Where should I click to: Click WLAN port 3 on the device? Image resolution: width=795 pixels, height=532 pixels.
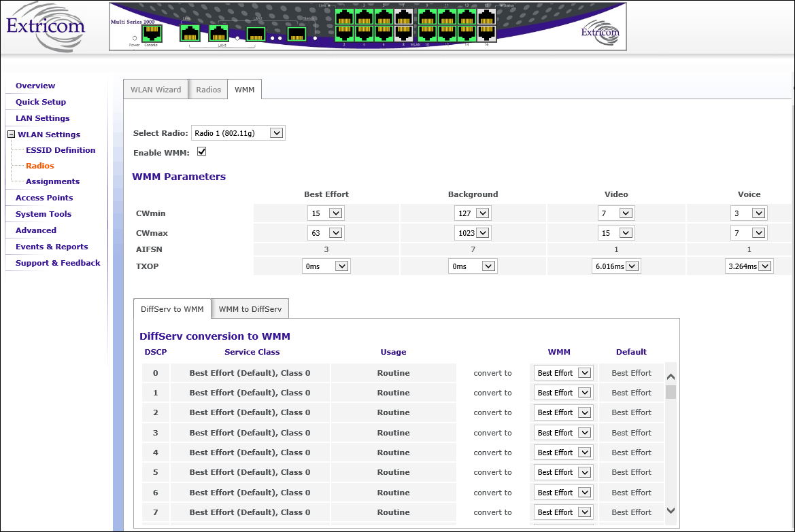pos(364,17)
